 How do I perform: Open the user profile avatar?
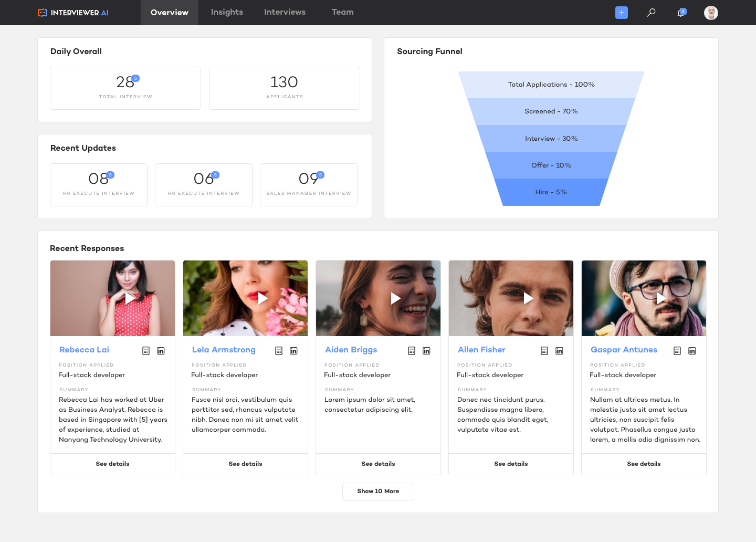[x=711, y=13]
